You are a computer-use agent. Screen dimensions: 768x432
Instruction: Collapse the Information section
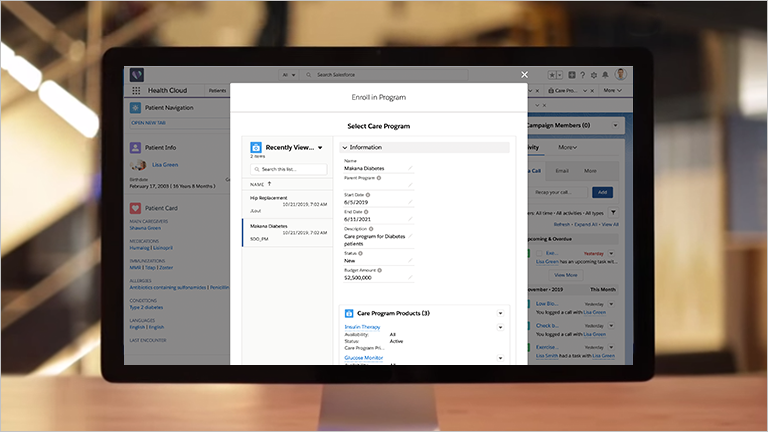(x=344, y=147)
